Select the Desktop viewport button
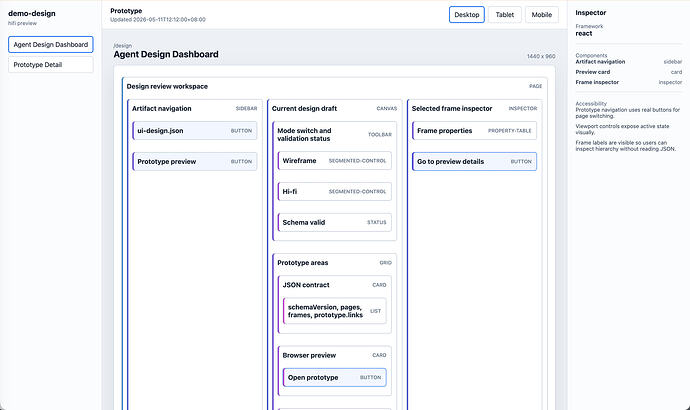This screenshot has height=410, width=690. [x=466, y=15]
